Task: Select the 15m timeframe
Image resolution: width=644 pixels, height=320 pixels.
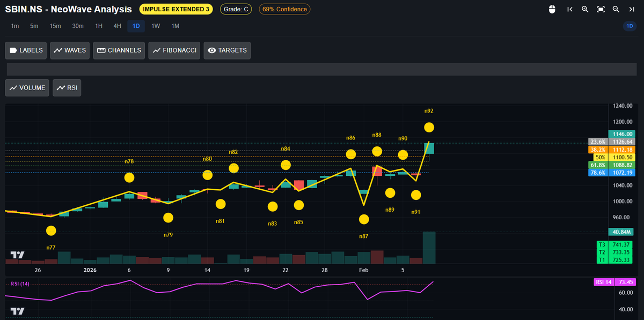Action: click(x=55, y=26)
